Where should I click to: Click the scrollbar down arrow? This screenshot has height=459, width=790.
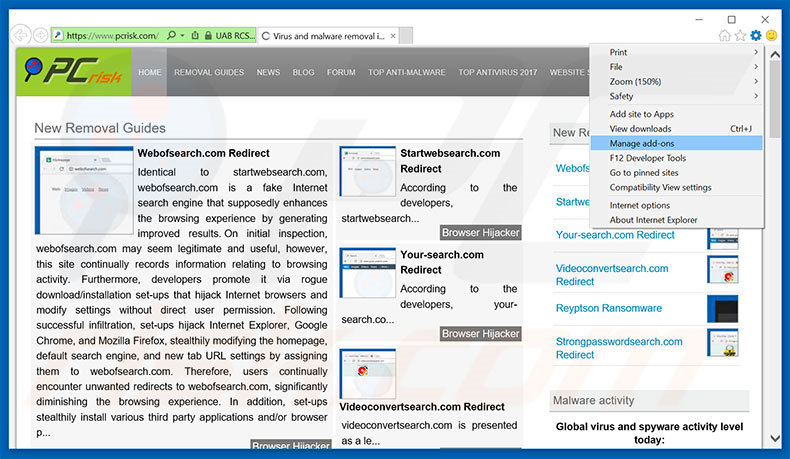click(775, 438)
